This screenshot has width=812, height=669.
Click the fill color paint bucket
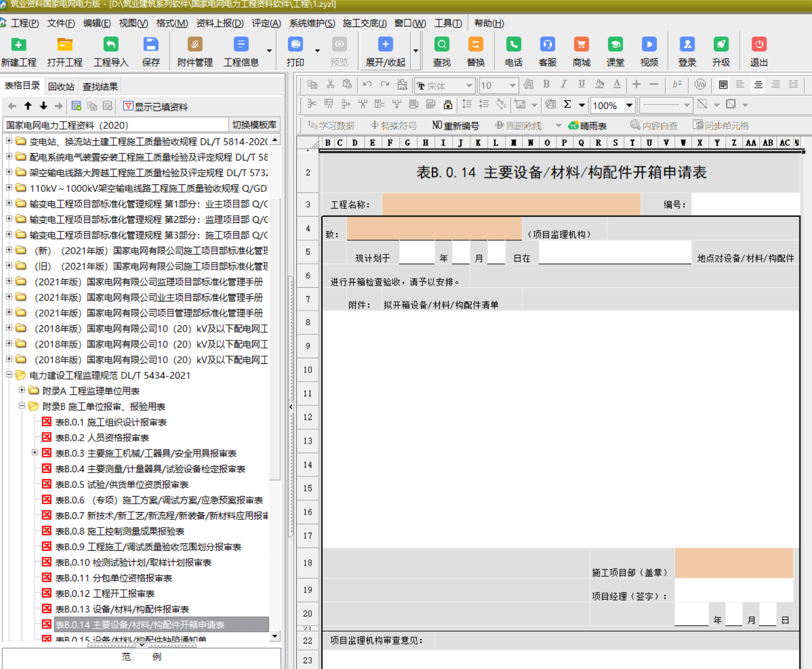click(x=599, y=85)
